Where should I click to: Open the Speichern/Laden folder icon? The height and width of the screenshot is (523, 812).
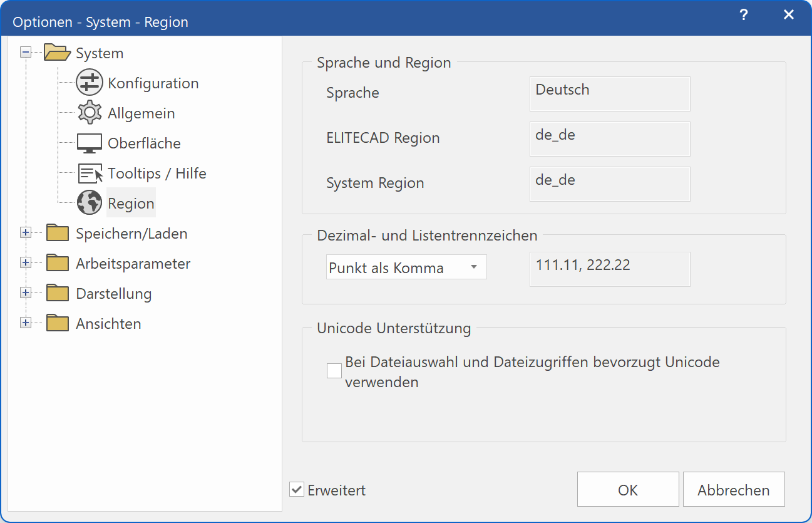pos(57,232)
